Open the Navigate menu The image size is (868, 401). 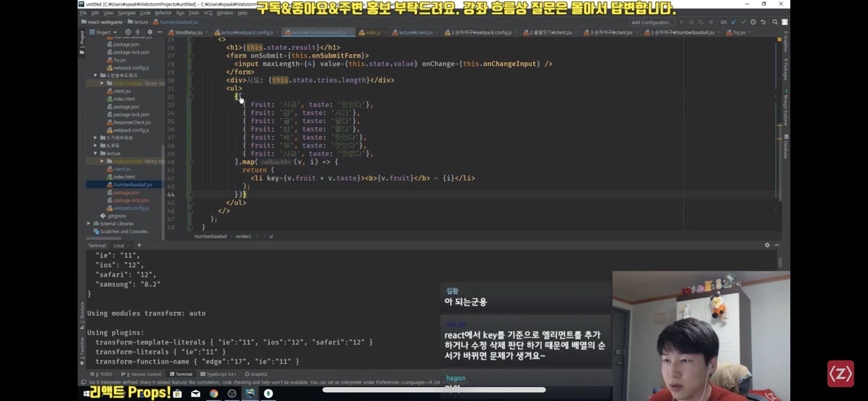pyautogui.click(x=126, y=13)
